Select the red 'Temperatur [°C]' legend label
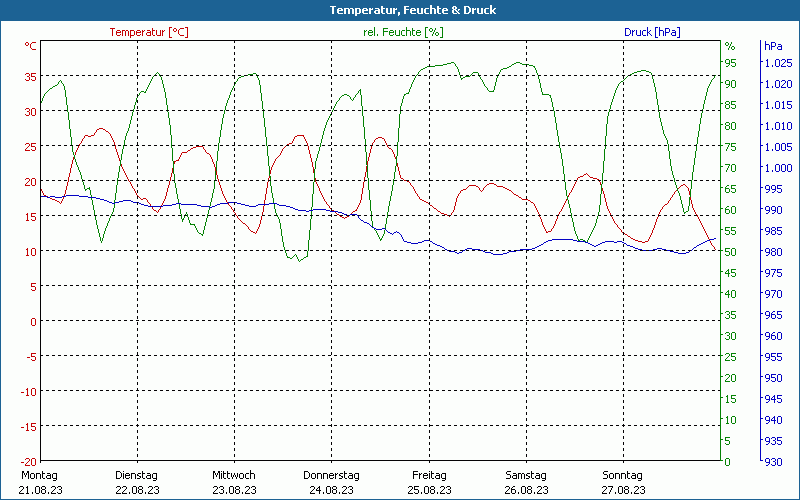Image resolution: width=800 pixels, height=500 pixels. [149, 32]
